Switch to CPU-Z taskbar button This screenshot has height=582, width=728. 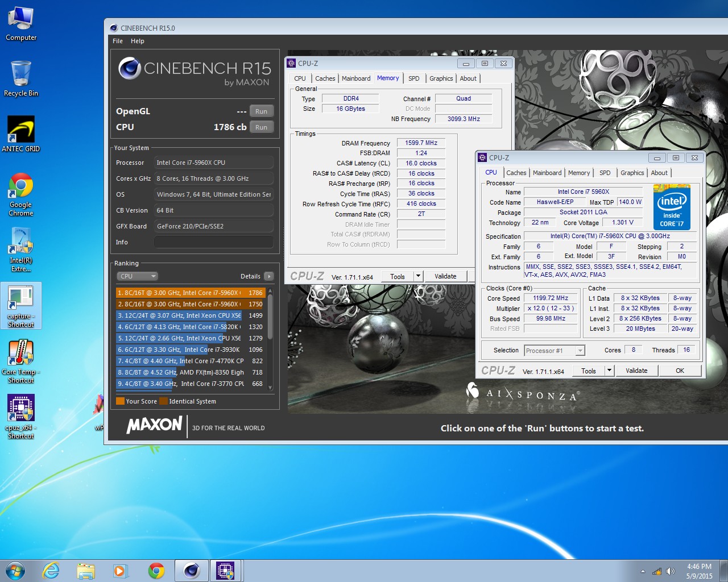click(226, 571)
